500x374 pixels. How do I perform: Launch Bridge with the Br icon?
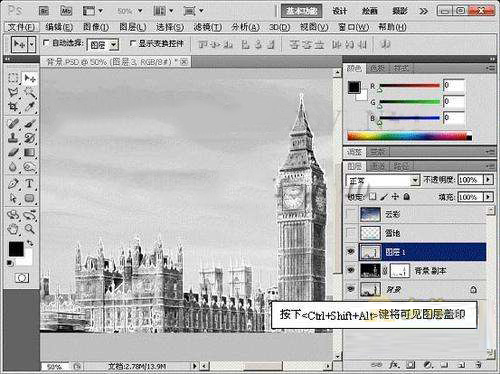(44, 11)
